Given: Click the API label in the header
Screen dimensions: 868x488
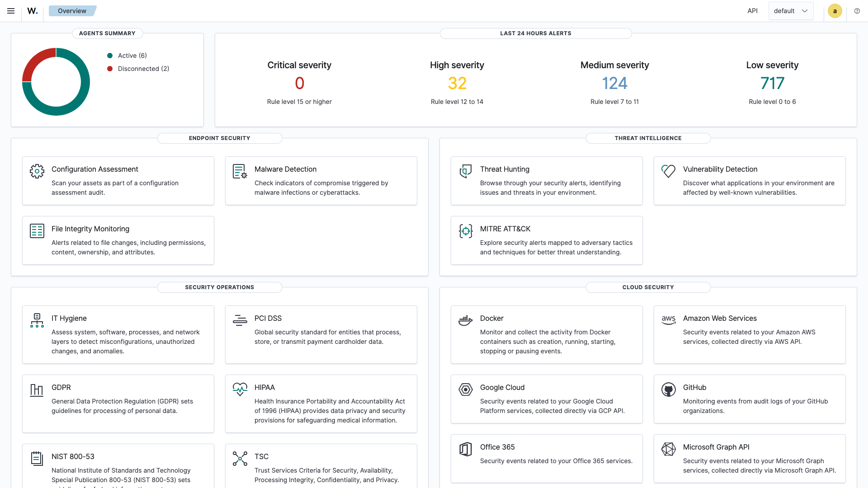Looking at the screenshot, I should point(752,11).
